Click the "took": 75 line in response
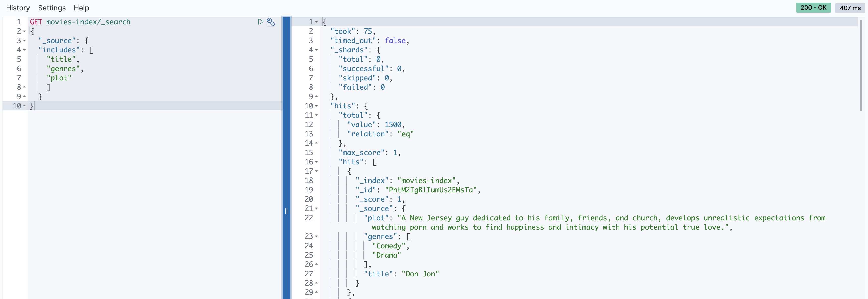868x299 pixels. point(353,31)
